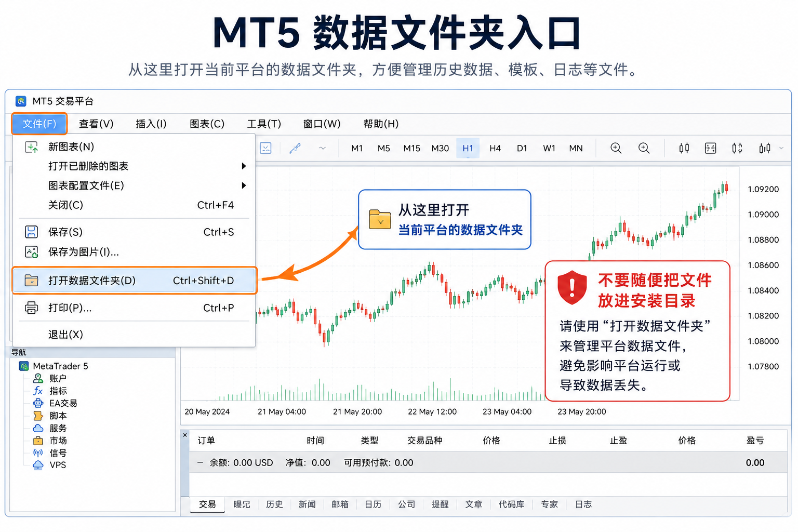Screen dimensions: 798x532
Task: Switch to the 日历 tab
Action: 373,504
